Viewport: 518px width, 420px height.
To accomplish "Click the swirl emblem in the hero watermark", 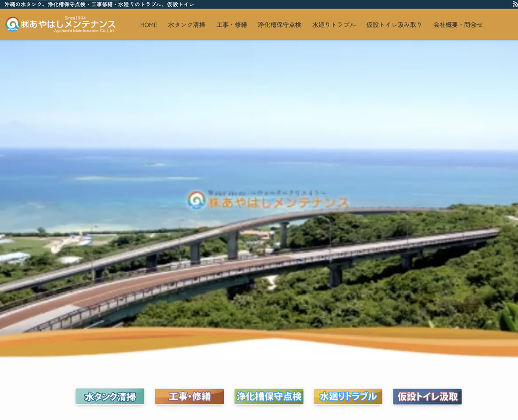I will [196, 200].
